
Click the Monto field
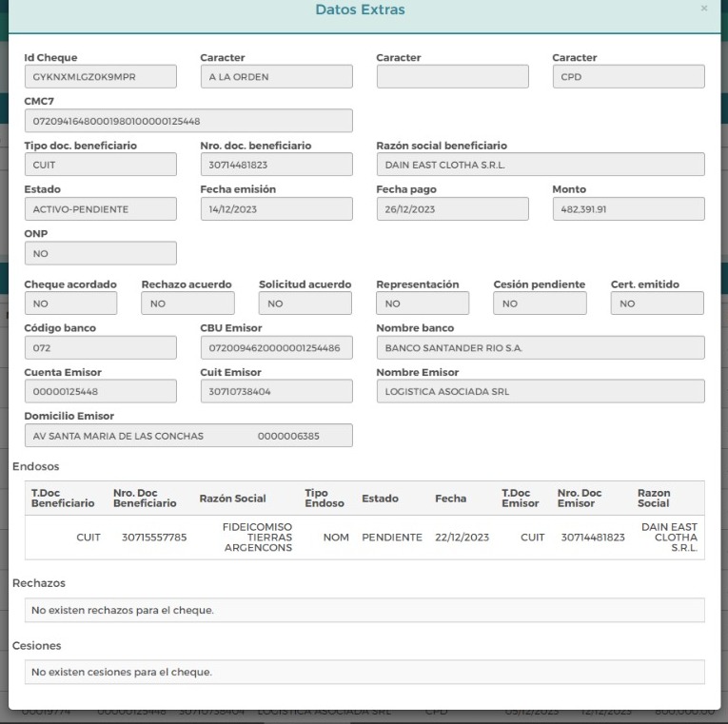629,209
